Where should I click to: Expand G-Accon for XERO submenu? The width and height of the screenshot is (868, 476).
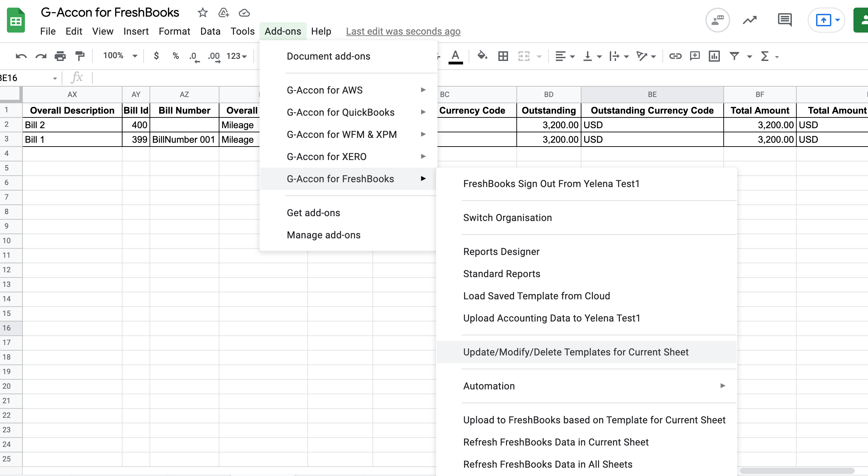[x=348, y=157]
